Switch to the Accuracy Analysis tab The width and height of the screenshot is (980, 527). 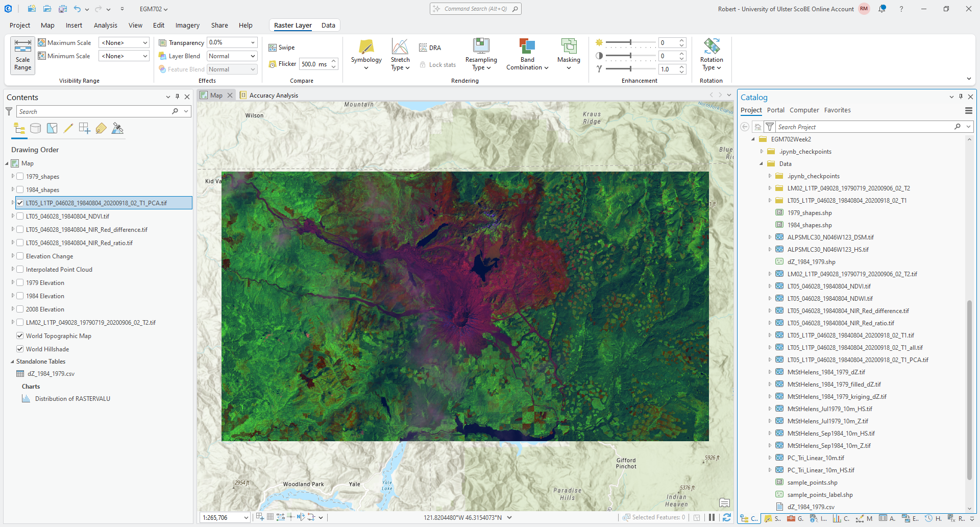pyautogui.click(x=274, y=95)
